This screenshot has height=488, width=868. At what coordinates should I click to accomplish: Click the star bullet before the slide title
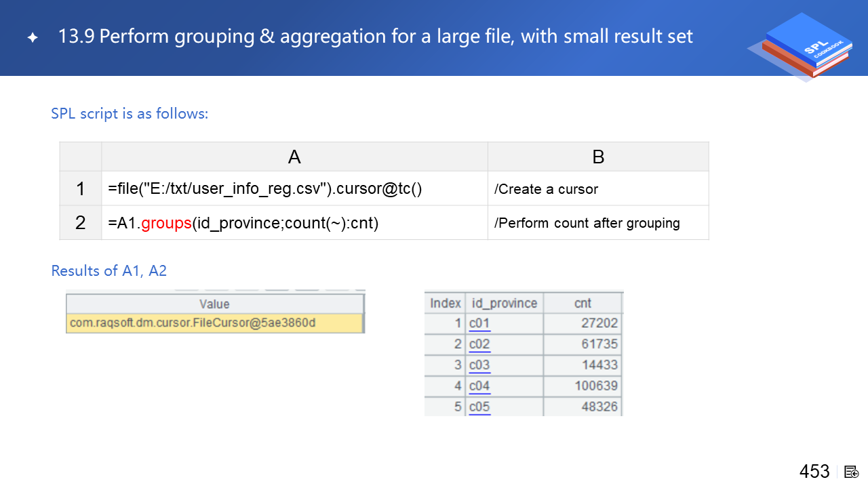pos(33,38)
